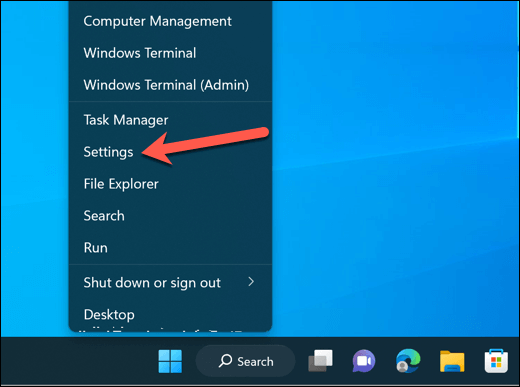Screen dimensions: 520x387
Task: Launch Task Manager from the menu
Action: click(x=170, y=120)
